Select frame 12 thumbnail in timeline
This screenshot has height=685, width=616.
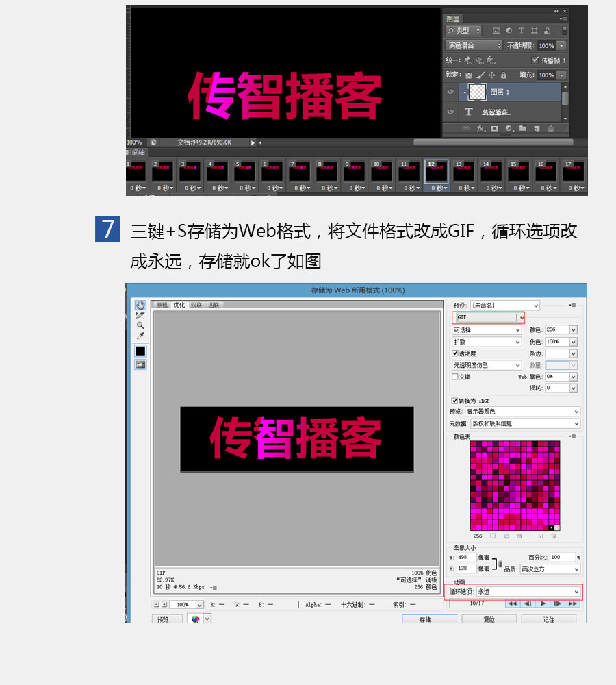pyautogui.click(x=437, y=171)
